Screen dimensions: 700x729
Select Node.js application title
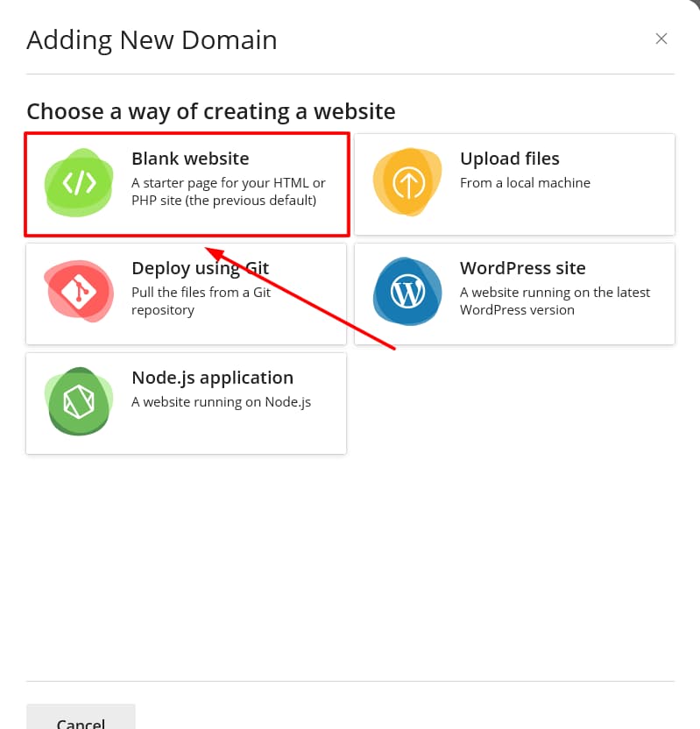click(212, 378)
